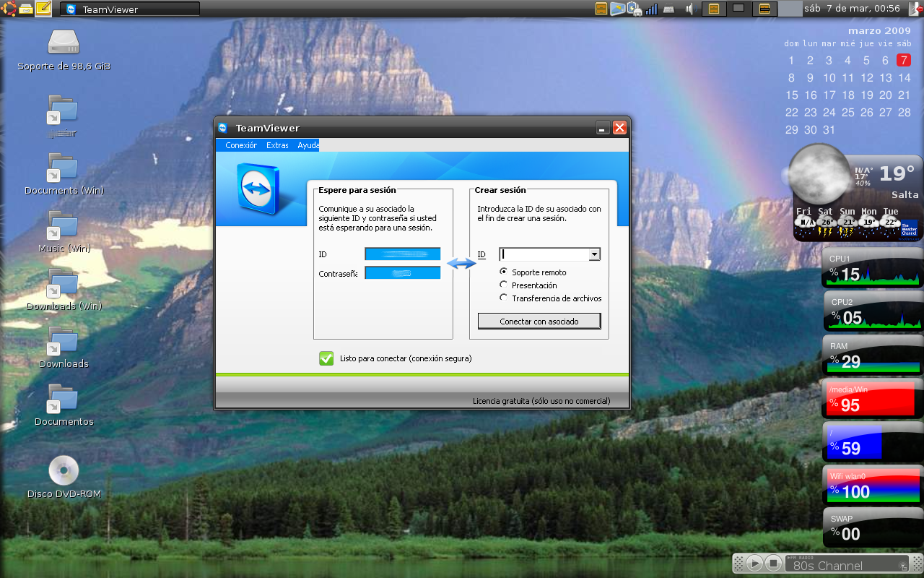Click the network signal strength icon
Image resolution: width=924 pixels, height=578 pixels.
click(x=650, y=9)
